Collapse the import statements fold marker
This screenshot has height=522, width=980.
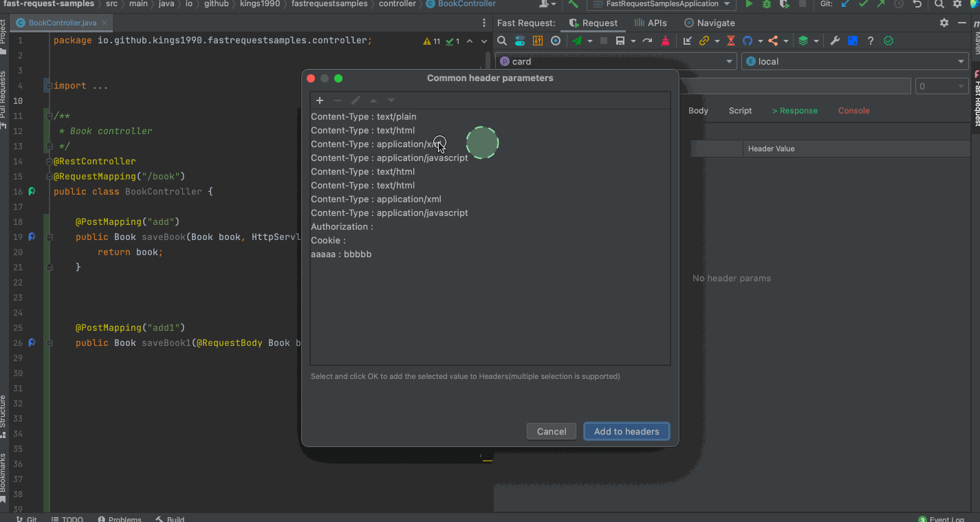(48, 86)
